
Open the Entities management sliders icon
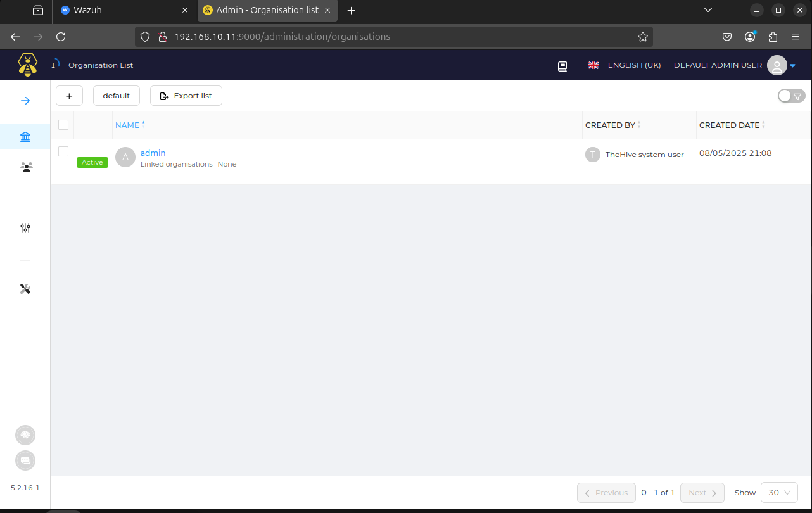click(25, 228)
